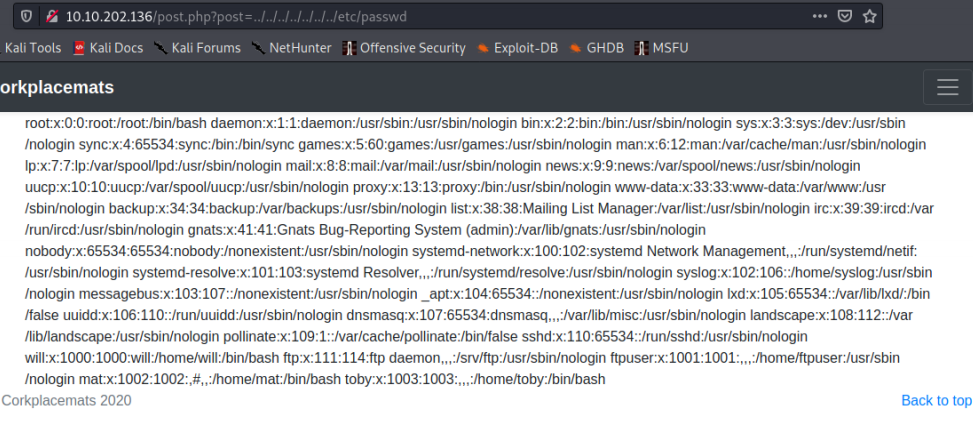Open the insecure connection lock icon
The width and height of the screenshot is (973, 421).
(x=53, y=17)
